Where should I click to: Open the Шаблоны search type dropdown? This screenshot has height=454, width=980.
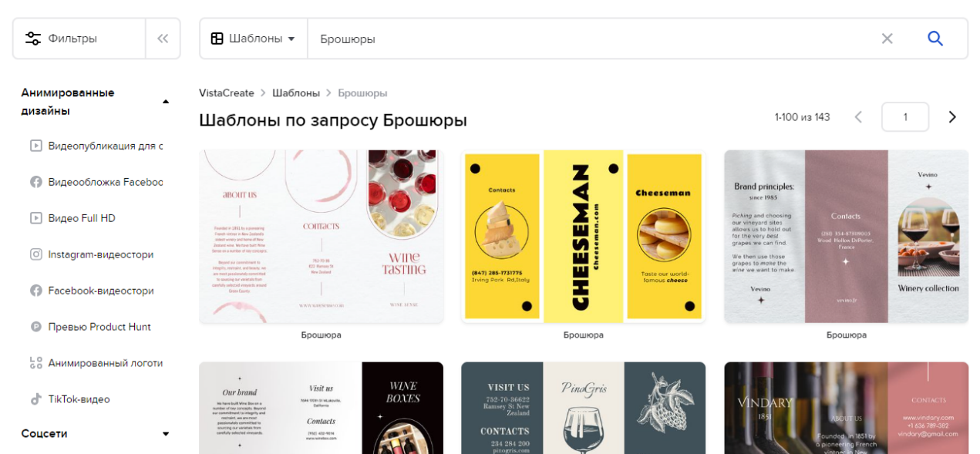[254, 39]
